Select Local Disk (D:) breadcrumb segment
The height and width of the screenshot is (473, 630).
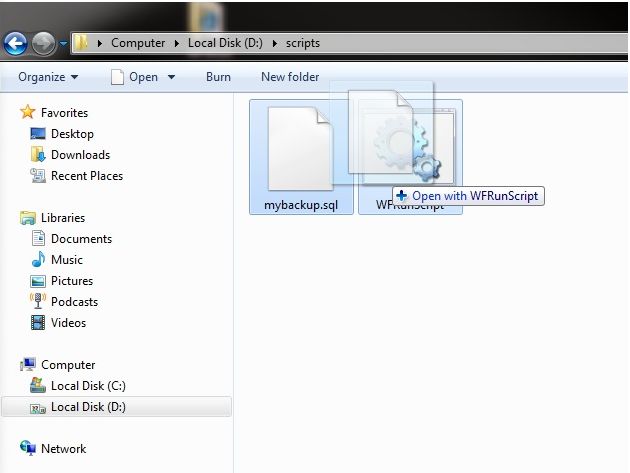click(225, 43)
